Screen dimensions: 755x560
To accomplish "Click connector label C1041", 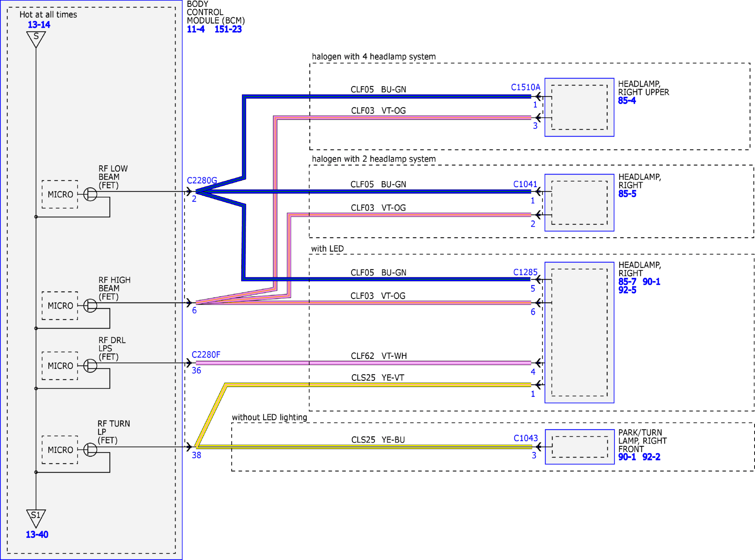I will [525, 184].
